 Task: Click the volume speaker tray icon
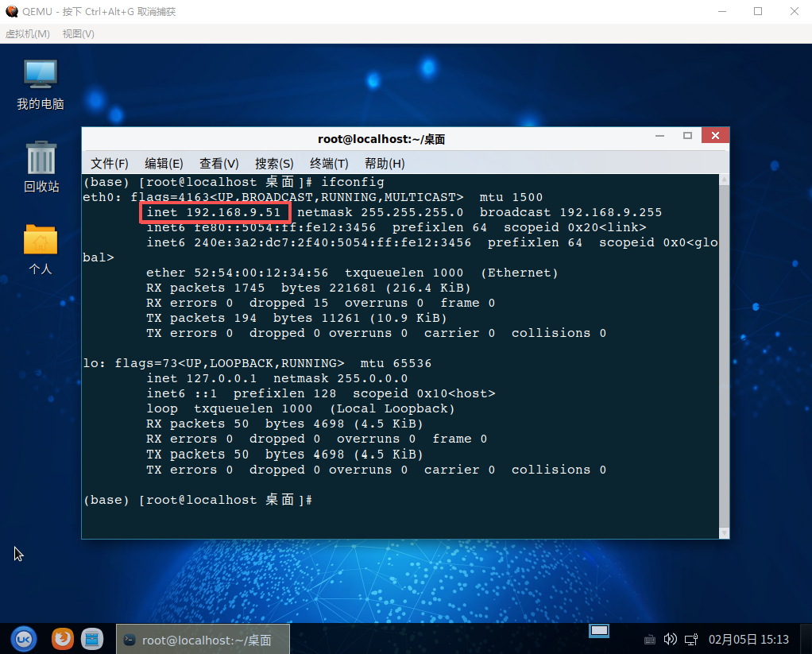[670, 639]
